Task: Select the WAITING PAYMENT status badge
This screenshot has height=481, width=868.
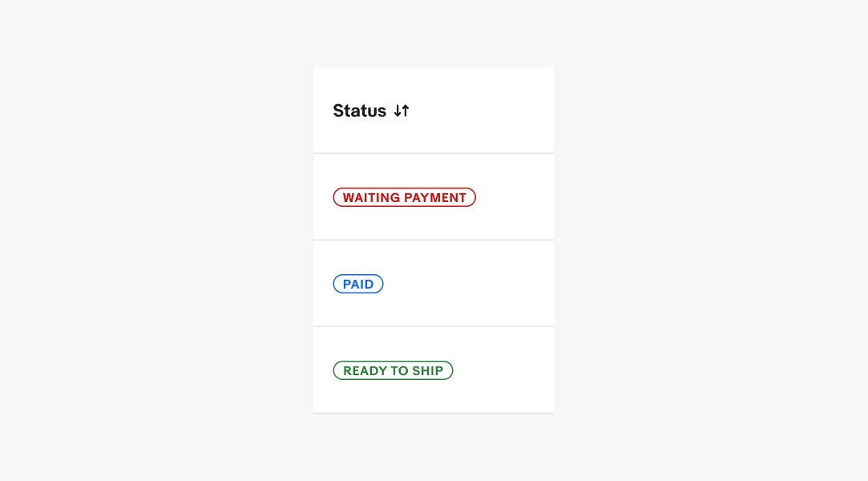Action: [404, 197]
